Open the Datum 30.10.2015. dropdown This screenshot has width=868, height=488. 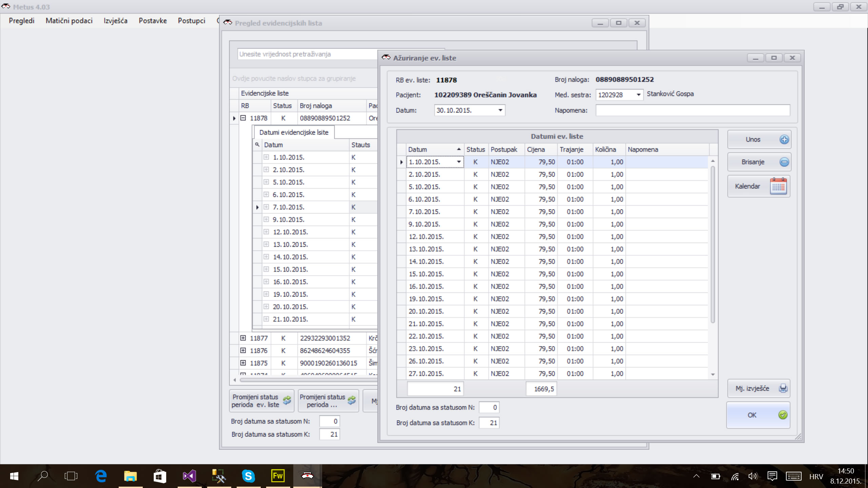click(x=500, y=110)
